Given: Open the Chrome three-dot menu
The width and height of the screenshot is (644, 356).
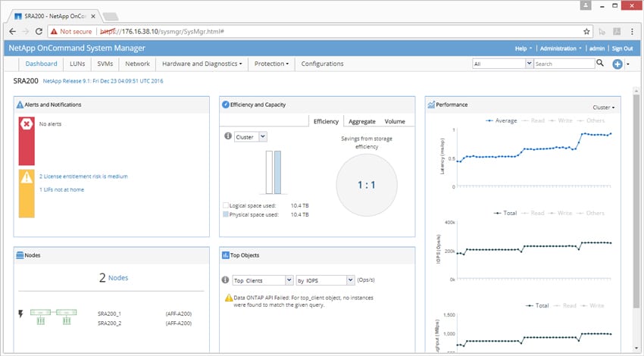Looking at the screenshot, I should click(x=632, y=32).
